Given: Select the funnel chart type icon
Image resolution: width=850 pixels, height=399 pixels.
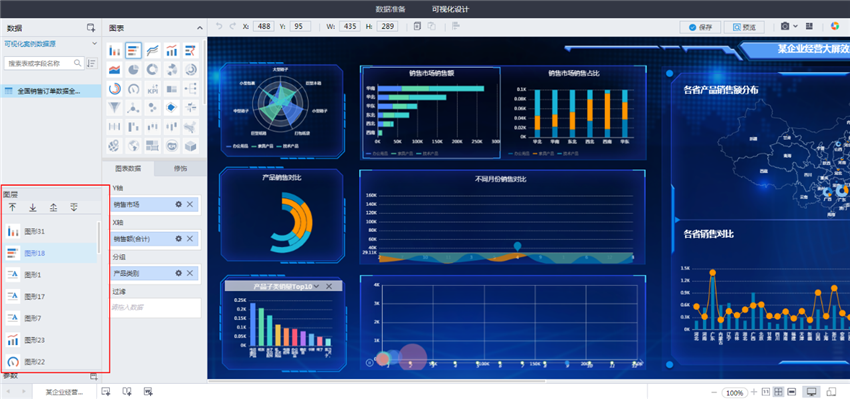Looking at the screenshot, I should tap(114, 108).
